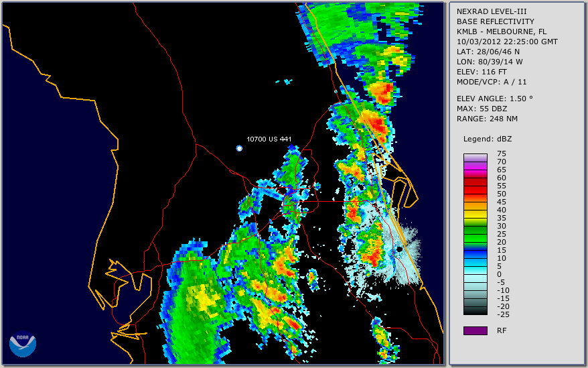Click the "Legend: dBZ" heading
Image resolution: width=588 pixels, height=368 pixels.
coord(488,139)
